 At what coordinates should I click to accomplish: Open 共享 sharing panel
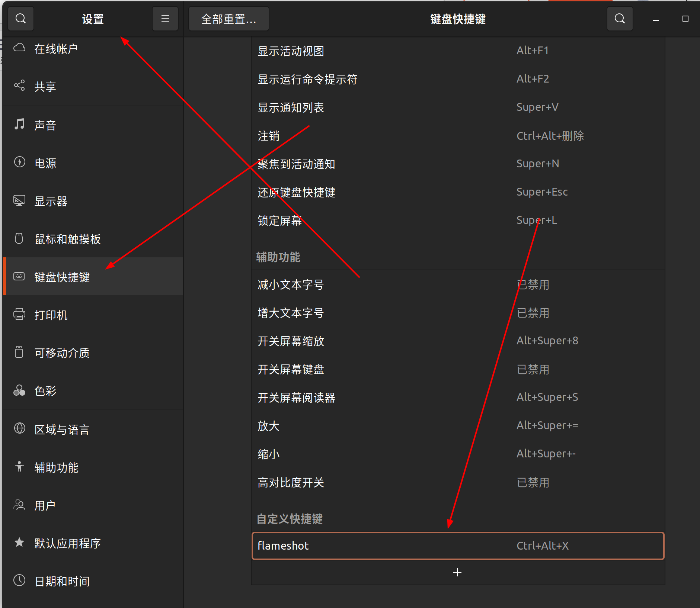93,86
